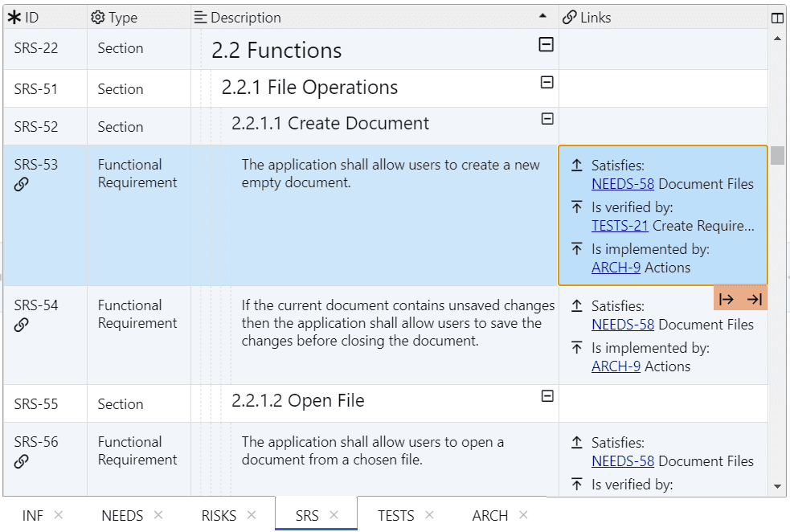Open ARCH-9 link in SRS-54 row
Image resolution: width=790 pixels, height=532 pixels.
[x=616, y=366]
